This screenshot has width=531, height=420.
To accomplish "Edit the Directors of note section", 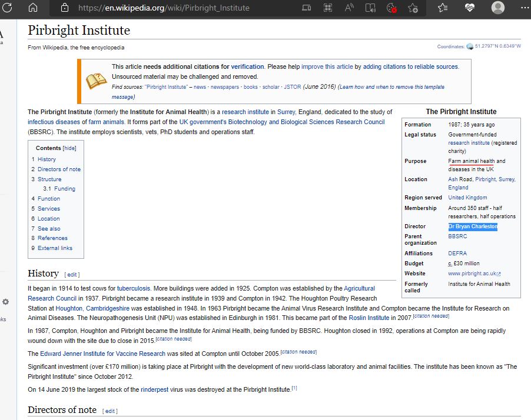I will tap(109, 411).
